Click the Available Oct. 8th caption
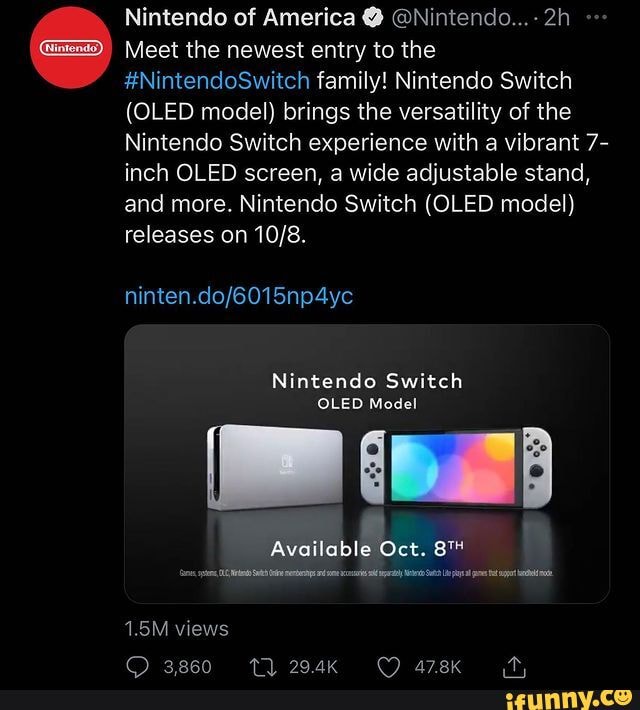 (x=364, y=548)
